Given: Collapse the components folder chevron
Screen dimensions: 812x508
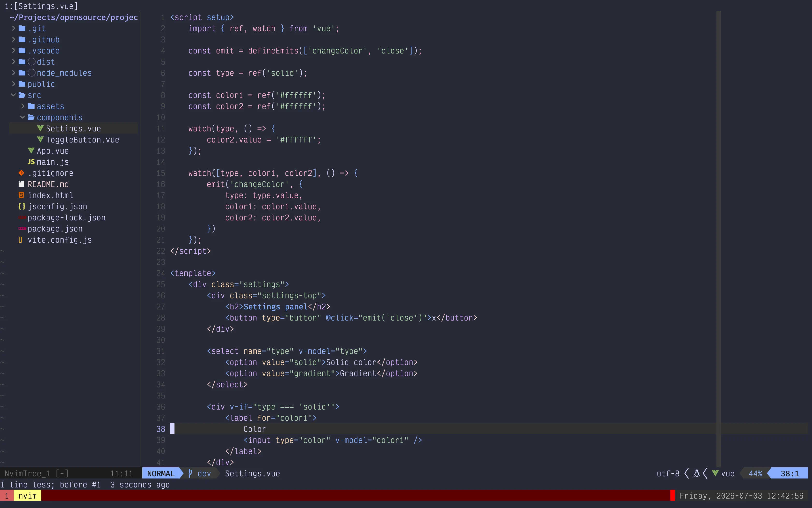Looking at the screenshot, I should 22,117.
